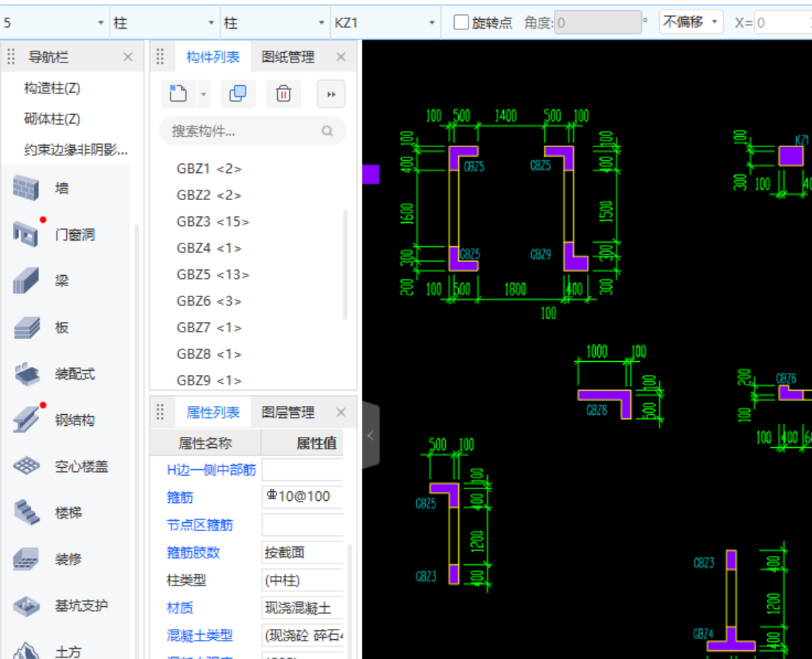Select 砌体柱(Z) in navigation
812x659 pixels.
tap(51, 119)
